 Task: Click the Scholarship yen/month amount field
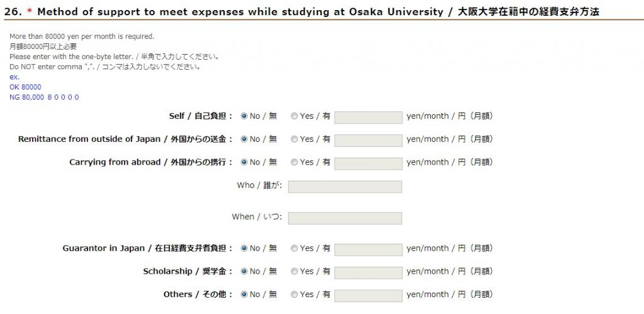[368, 272]
